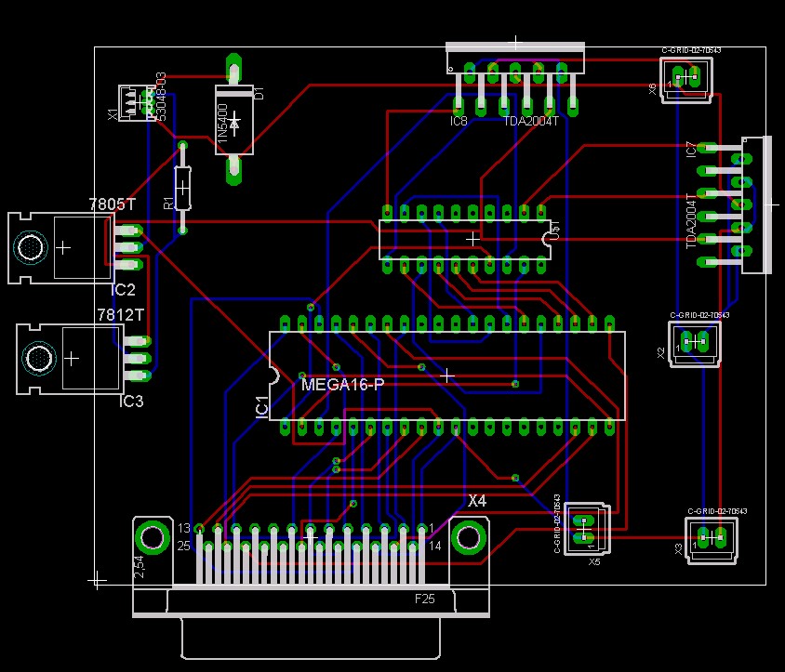Click the X4 connector name label
This screenshot has height=672, width=785.
[x=477, y=501]
